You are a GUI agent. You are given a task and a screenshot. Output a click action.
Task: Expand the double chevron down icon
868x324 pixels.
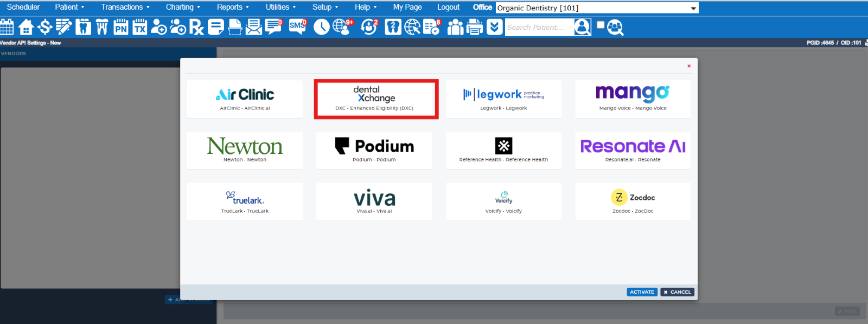click(494, 27)
